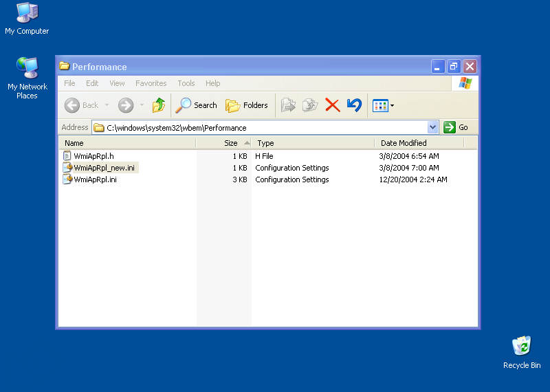Click the 3/8/2004 6:54 AM date
This screenshot has height=392, width=550.
tap(409, 156)
